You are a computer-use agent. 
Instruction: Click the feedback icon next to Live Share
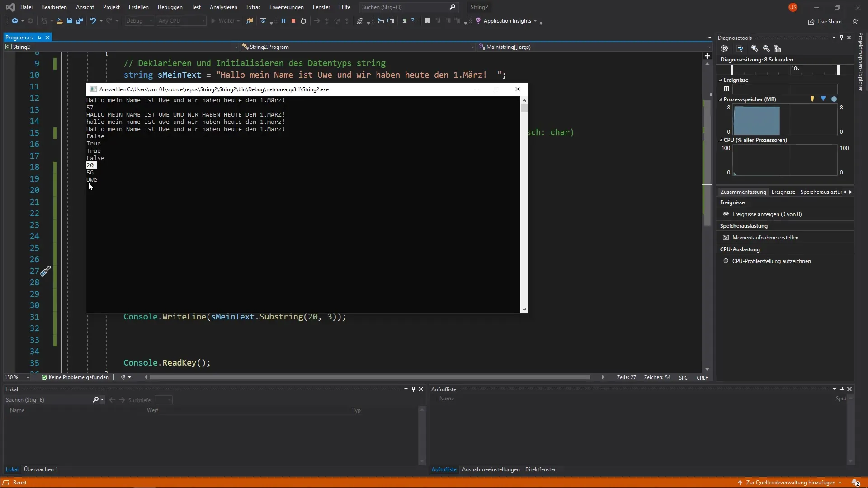(x=856, y=21)
